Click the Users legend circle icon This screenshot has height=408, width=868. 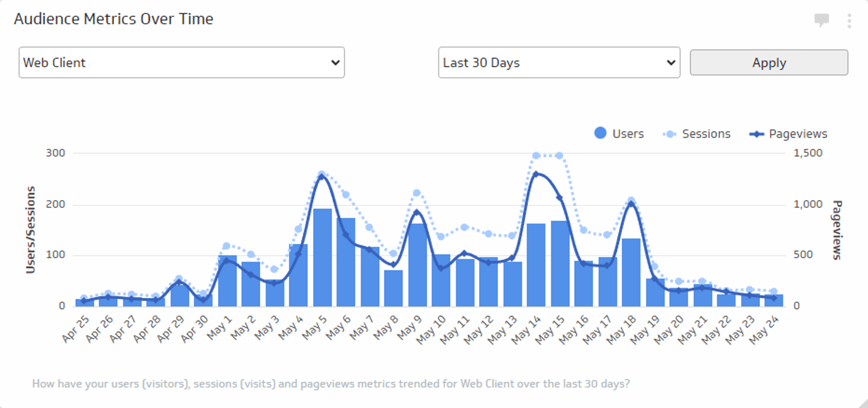[x=600, y=133]
